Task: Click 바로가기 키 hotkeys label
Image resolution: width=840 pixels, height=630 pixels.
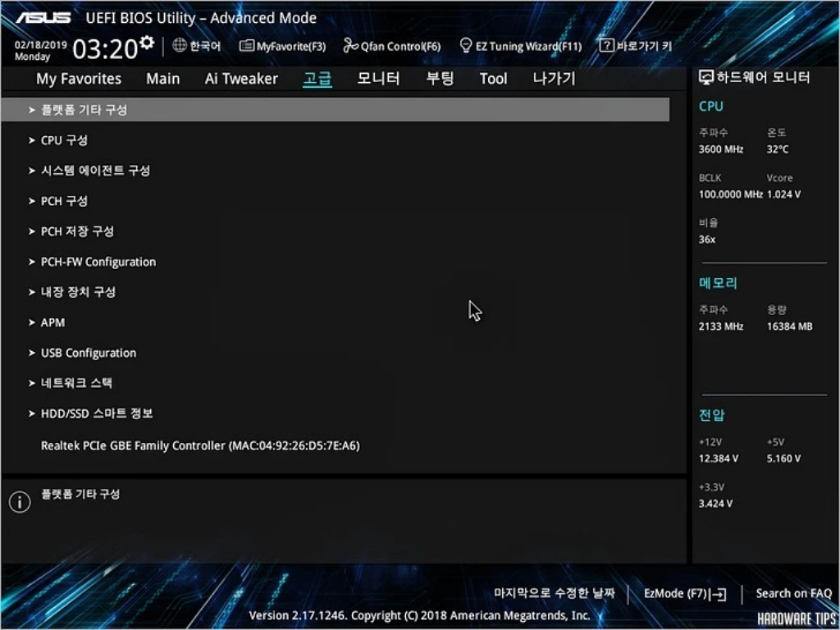Action: [644, 46]
